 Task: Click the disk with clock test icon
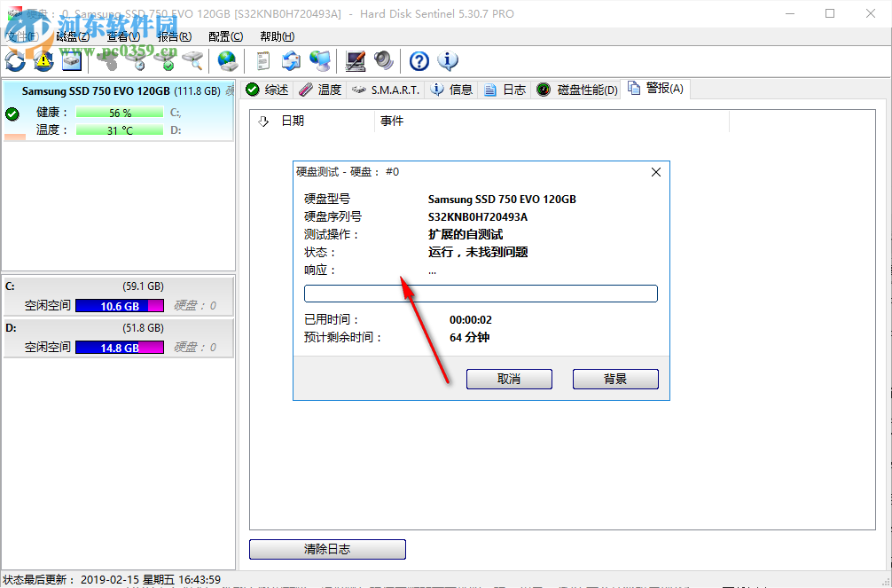(137, 60)
